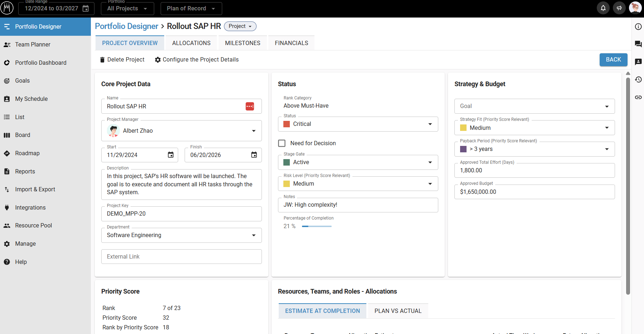Open the comments icon in right sidebar
This screenshot has width=644, height=334.
pyautogui.click(x=638, y=44)
